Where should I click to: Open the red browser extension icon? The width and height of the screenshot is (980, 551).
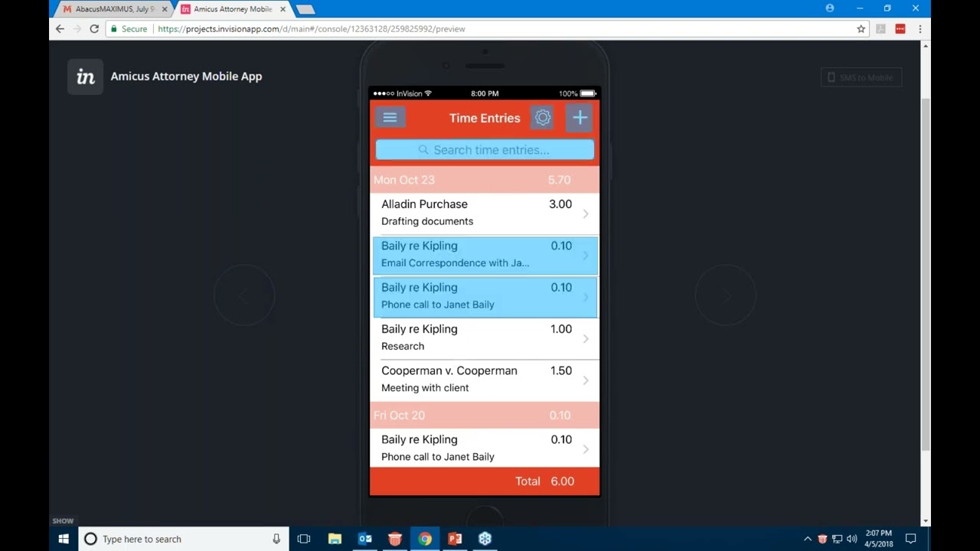pyautogui.click(x=900, y=29)
